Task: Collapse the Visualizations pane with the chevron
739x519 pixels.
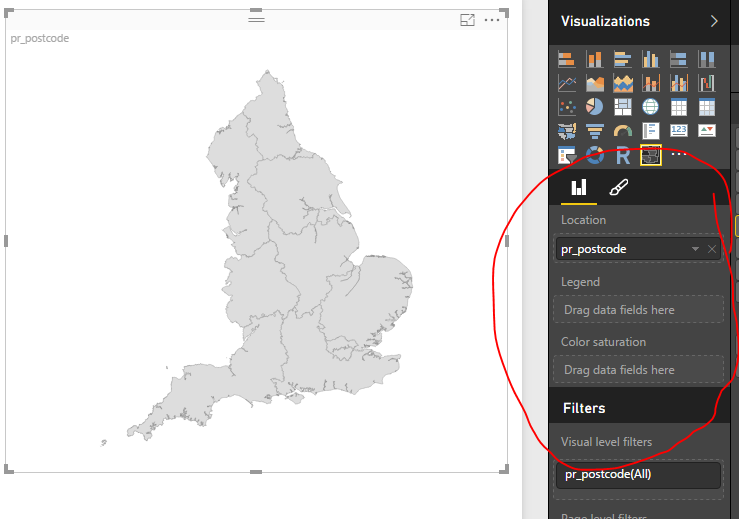Action: (714, 21)
